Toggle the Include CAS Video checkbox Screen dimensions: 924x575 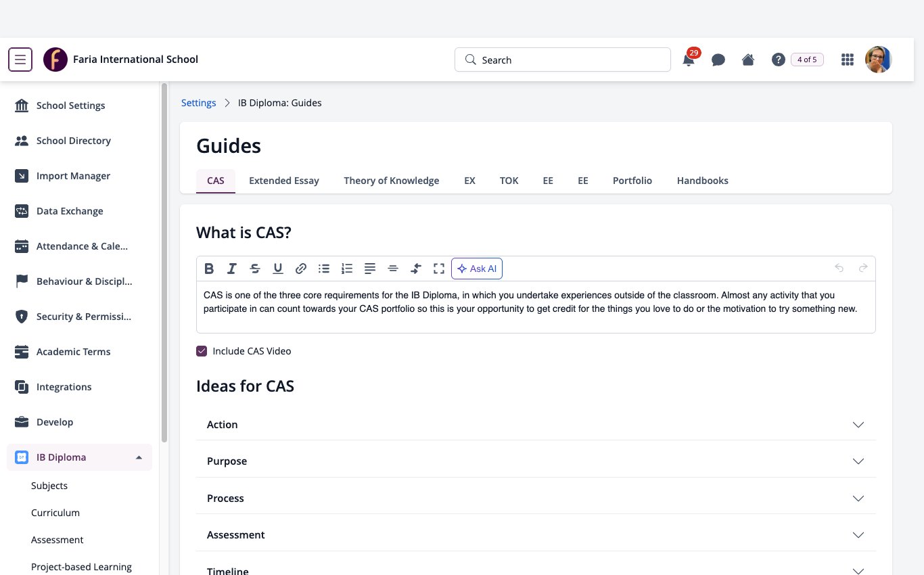202,351
